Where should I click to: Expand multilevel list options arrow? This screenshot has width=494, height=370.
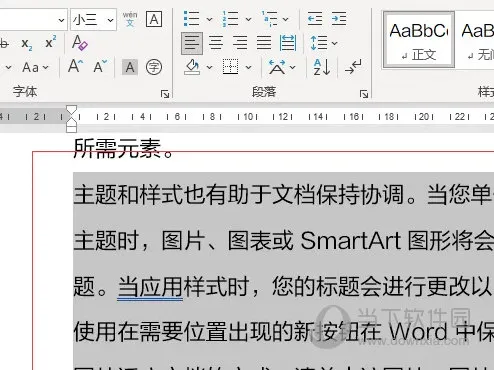pyautogui.click(x=286, y=19)
